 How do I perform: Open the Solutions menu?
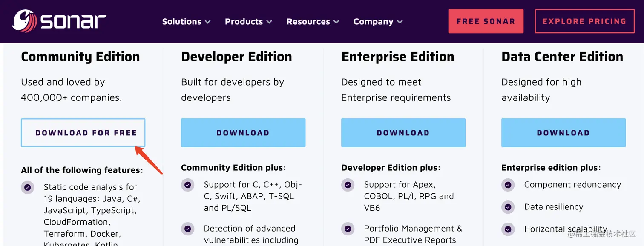[x=186, y=22]
